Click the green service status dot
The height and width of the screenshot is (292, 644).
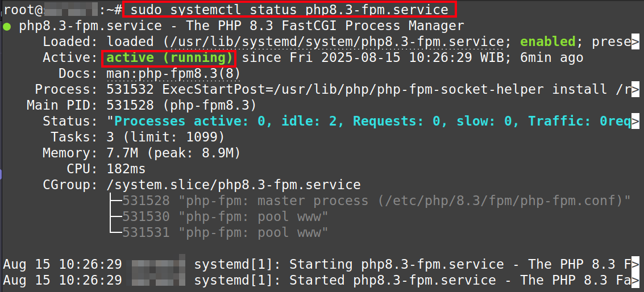6,26
